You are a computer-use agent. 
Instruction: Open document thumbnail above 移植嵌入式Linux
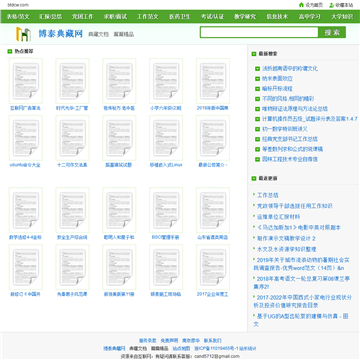coord(166,138)
